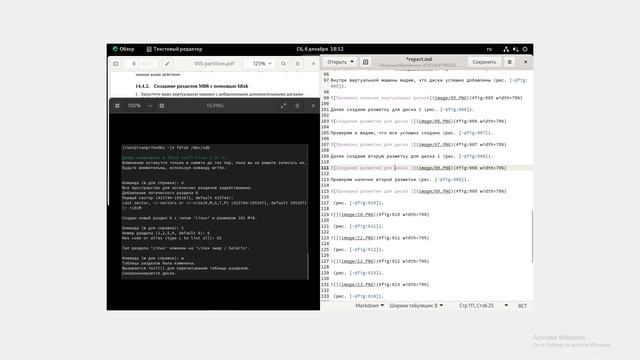640x360 pixels.
Task: Click the image/10.PNG link on line 119
Action: click(358, 215)
